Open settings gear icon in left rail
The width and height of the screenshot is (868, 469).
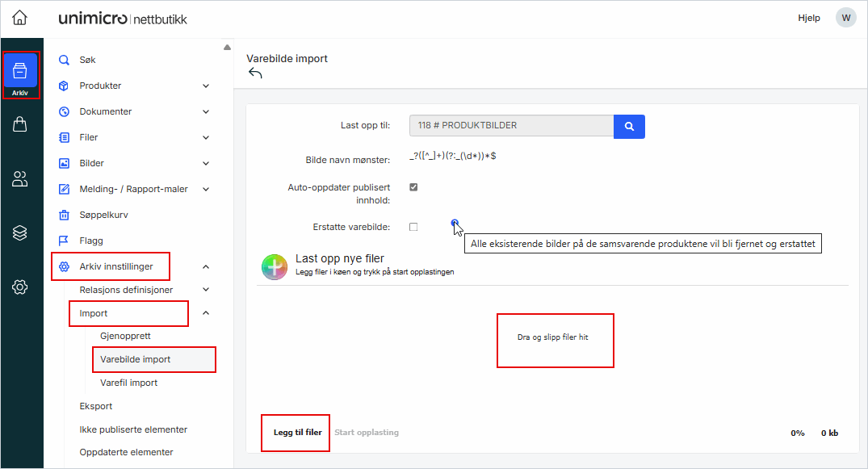(20, 287)
